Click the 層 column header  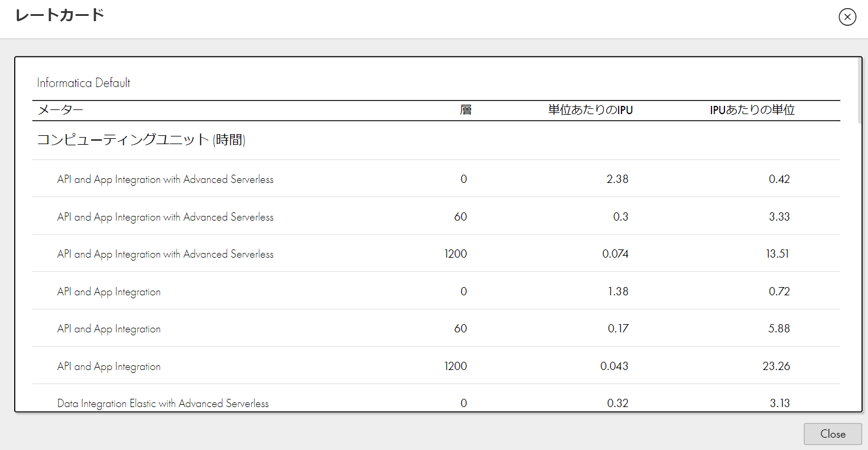(x=465, y=110)
